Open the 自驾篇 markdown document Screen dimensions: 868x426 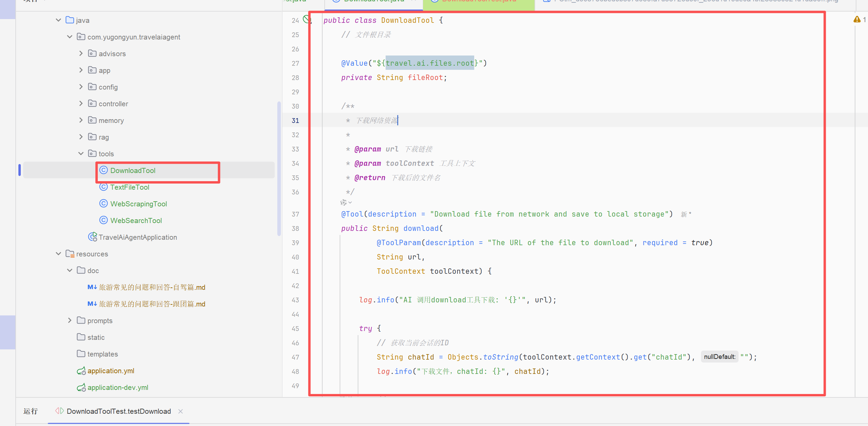(x=152, y=287)
